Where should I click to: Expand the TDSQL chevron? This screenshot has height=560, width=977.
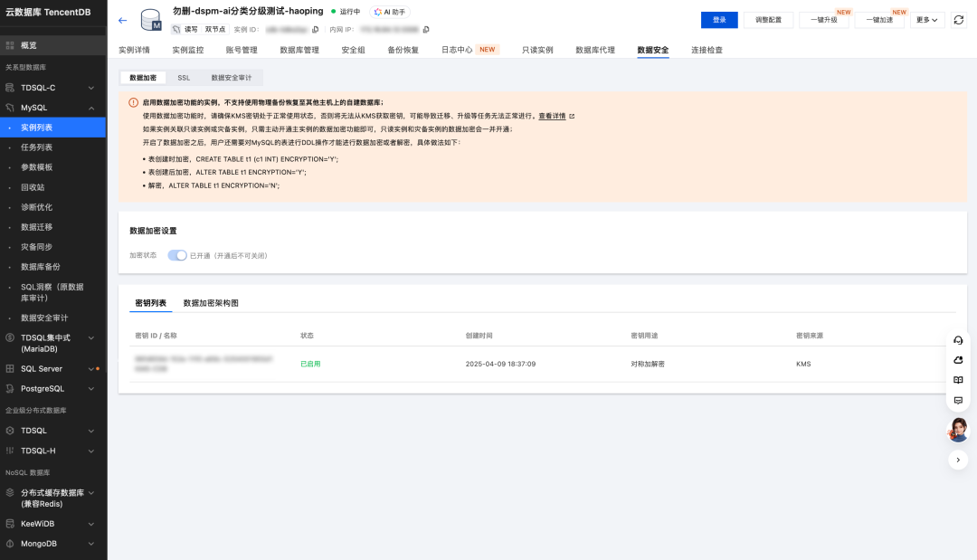91,431
